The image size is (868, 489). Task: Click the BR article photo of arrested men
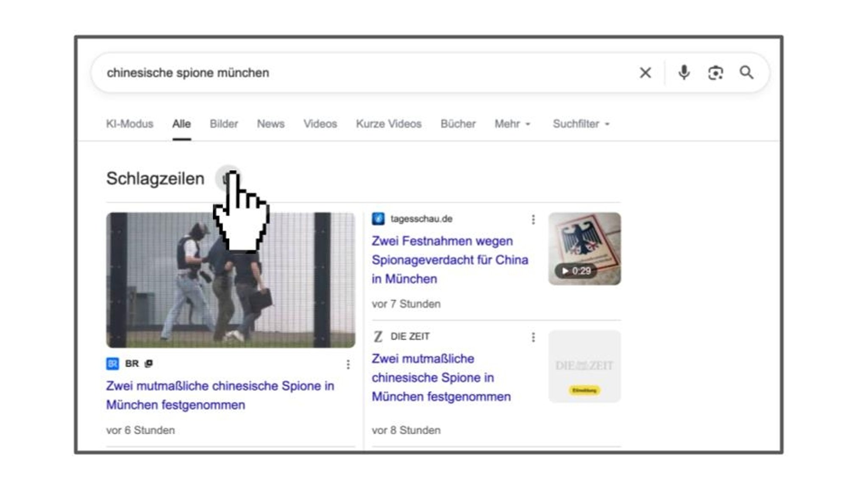tap(231, 280)
